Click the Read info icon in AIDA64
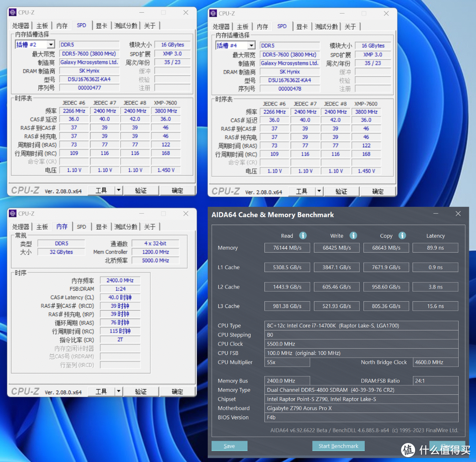476x462 pixels. pyautogui.click(x=303, y=235)
